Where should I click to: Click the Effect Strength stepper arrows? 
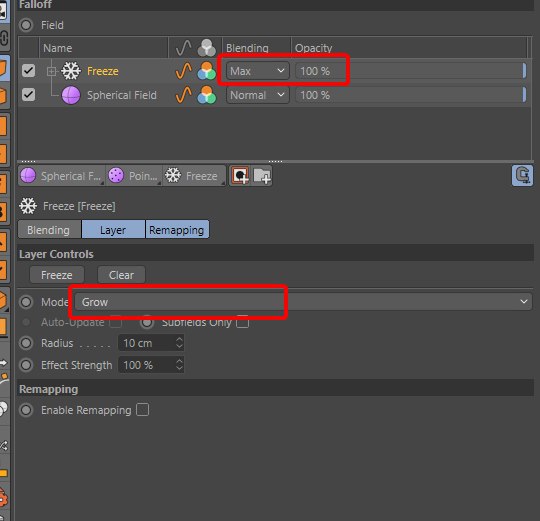(x=179, y=365)
